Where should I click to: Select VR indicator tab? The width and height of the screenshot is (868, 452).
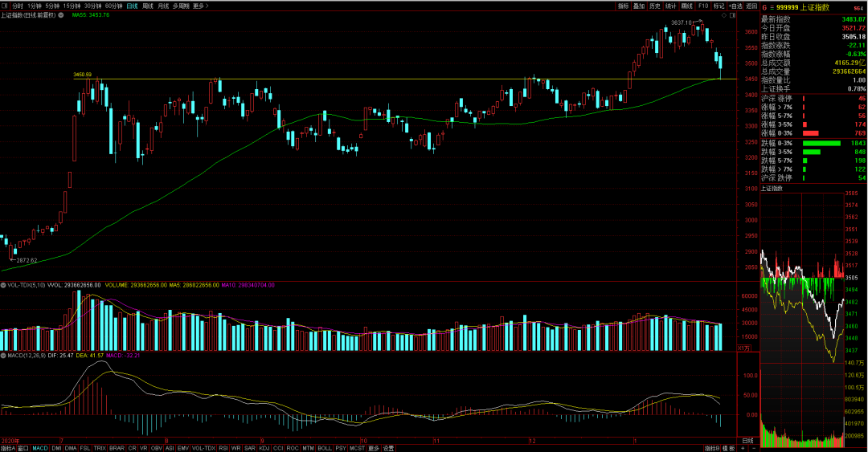click(144, 448)
